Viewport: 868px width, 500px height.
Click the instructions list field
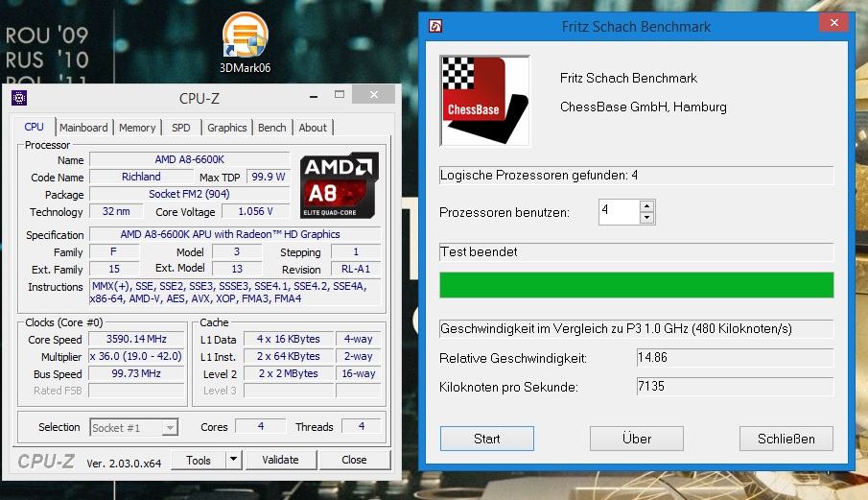(x=235, y=293)
